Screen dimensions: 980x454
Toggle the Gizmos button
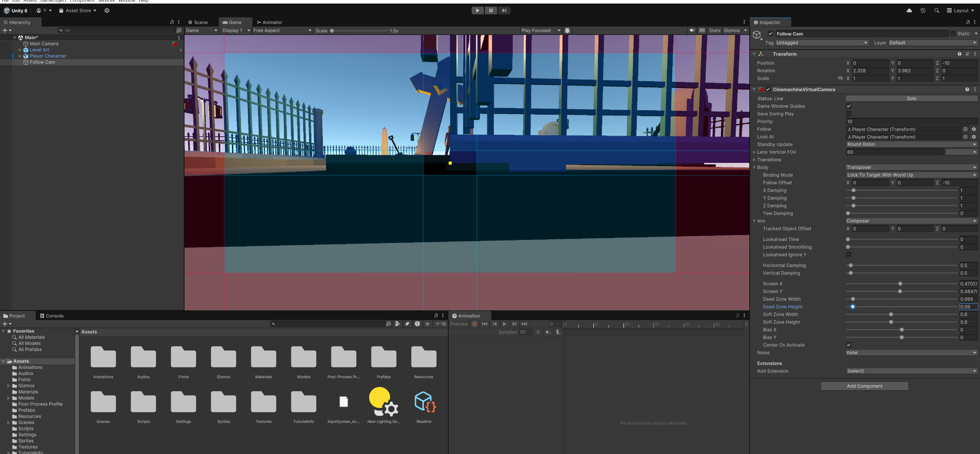tap(732, 30)
